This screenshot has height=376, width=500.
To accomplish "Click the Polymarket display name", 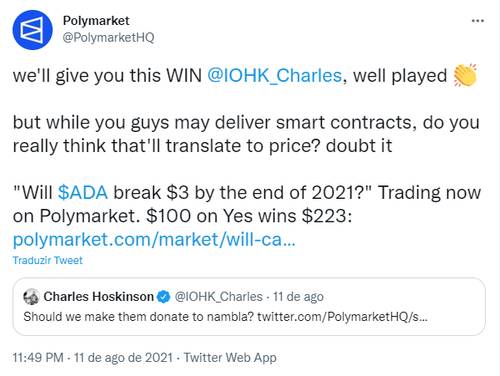I will 96,21.
